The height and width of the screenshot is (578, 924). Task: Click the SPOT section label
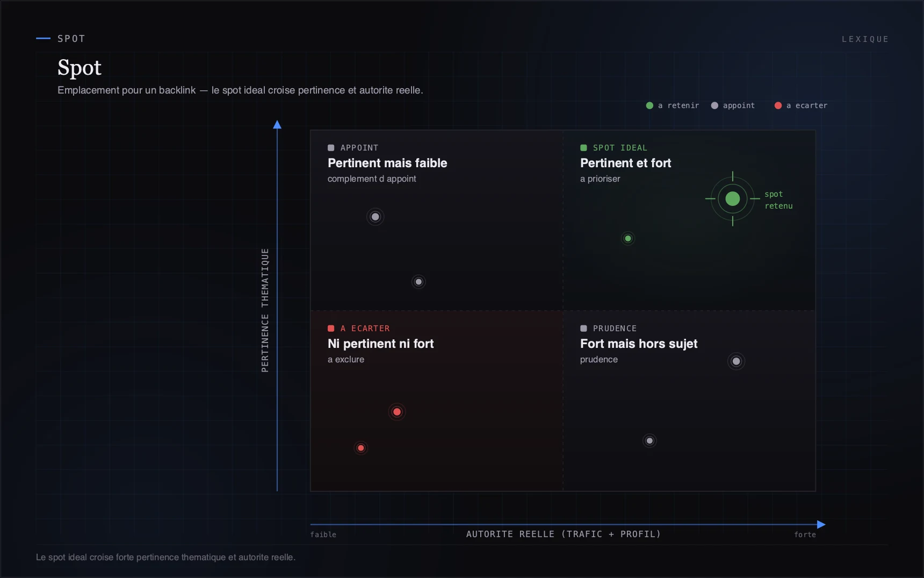click(71, 39)
